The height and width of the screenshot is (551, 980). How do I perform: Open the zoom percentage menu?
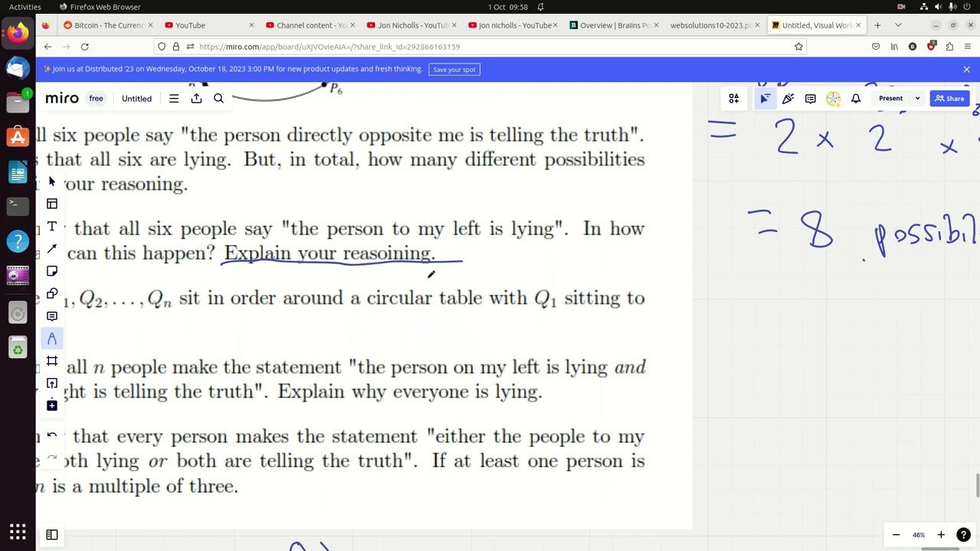click(919, 535)
